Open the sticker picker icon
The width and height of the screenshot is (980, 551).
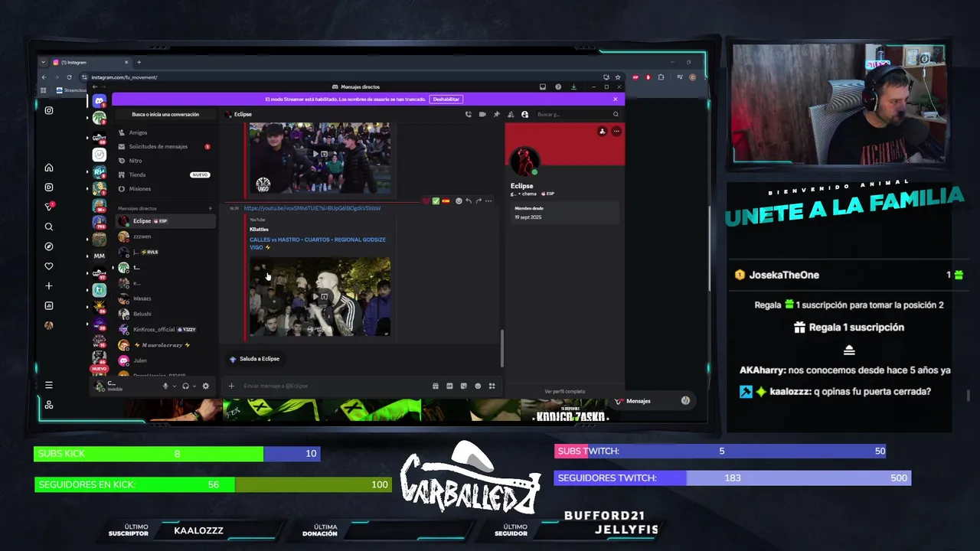pyautogui.click(x=463, y=386)
